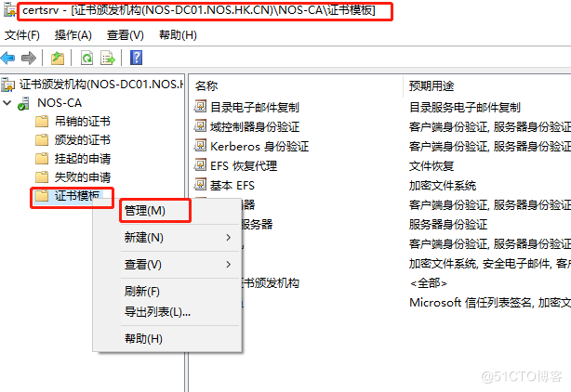571x392 pixels.
Task: Open the 帮助(H) menu bar item
Action: pos(178,35)
